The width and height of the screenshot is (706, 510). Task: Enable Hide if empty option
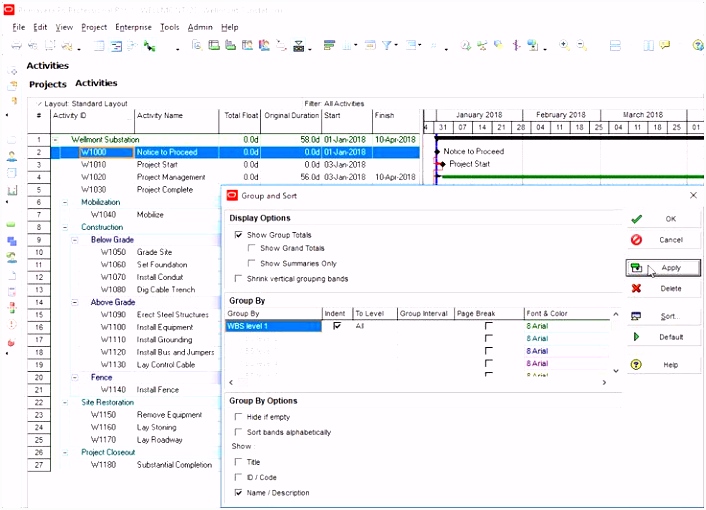[239, 417]
